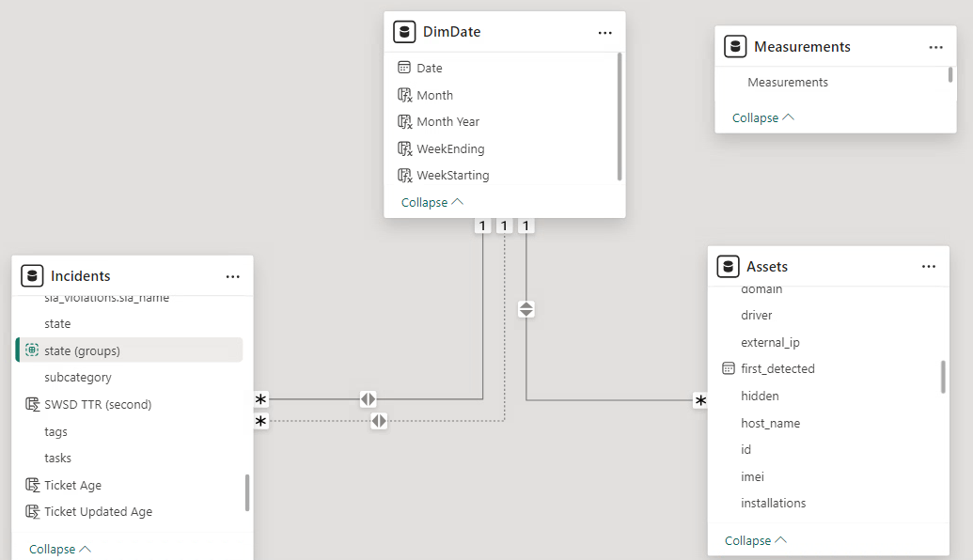Select the state (groups) field in Incidents
This screenshot has height=560, width=973.
tap(82, 350)
